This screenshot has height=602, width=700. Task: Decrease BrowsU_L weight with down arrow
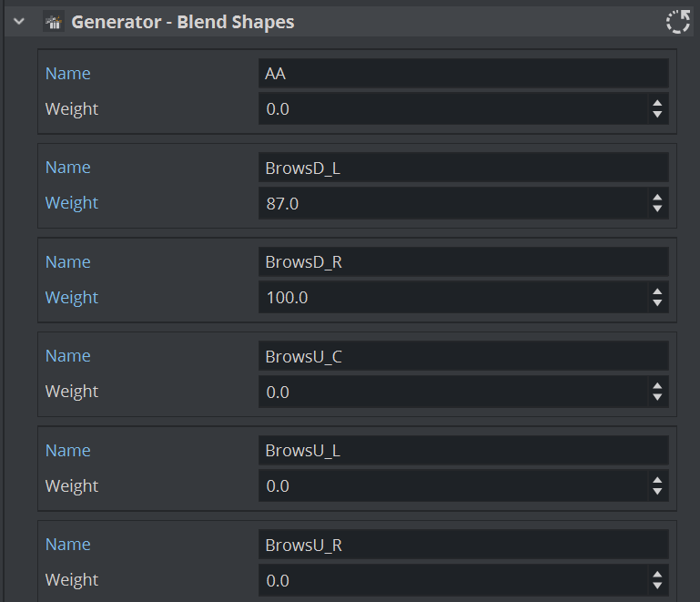pos(657,492)
